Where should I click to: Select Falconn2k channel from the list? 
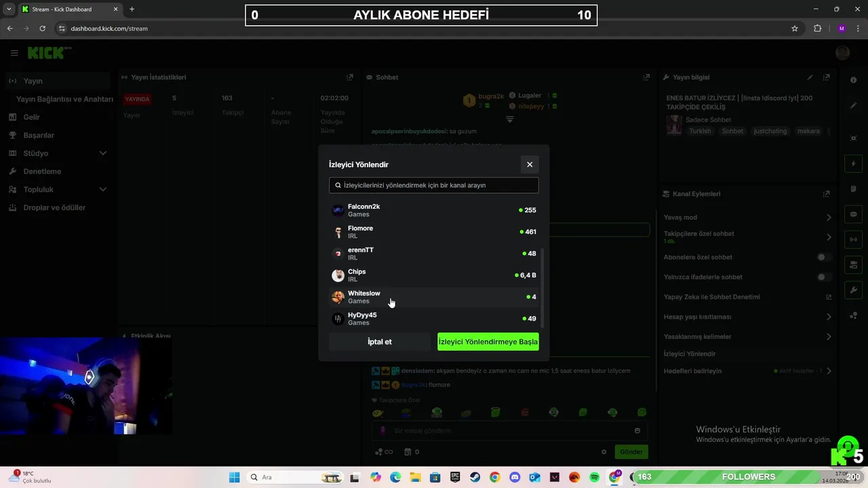tap(434, 210)
